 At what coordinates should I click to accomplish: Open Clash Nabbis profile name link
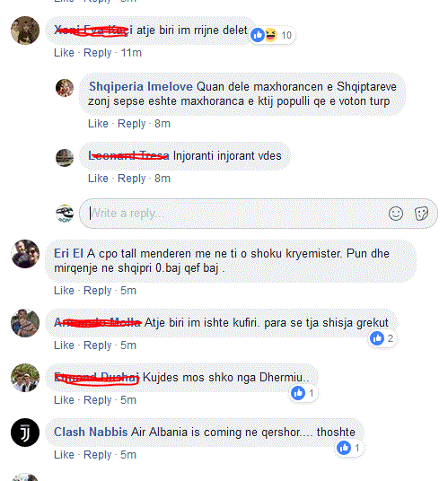[x=91, y=432]
